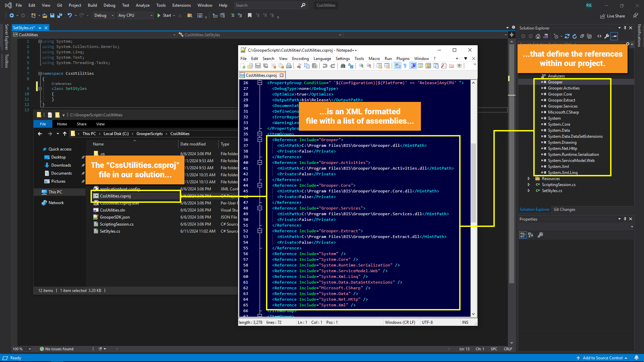Toggle Word Wrap in Notepad++ toolbar
Screen dimensions: 644x362
[397, 66]
